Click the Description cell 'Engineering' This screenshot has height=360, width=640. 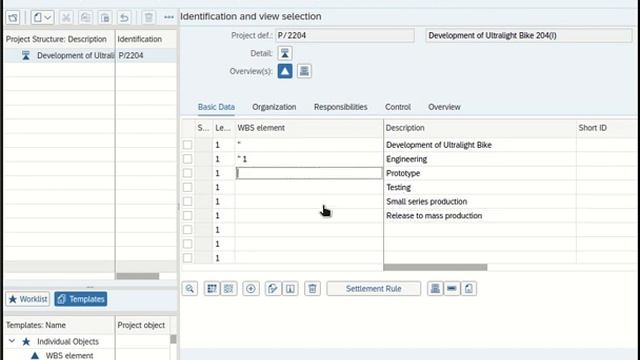[x=480, y=159]
